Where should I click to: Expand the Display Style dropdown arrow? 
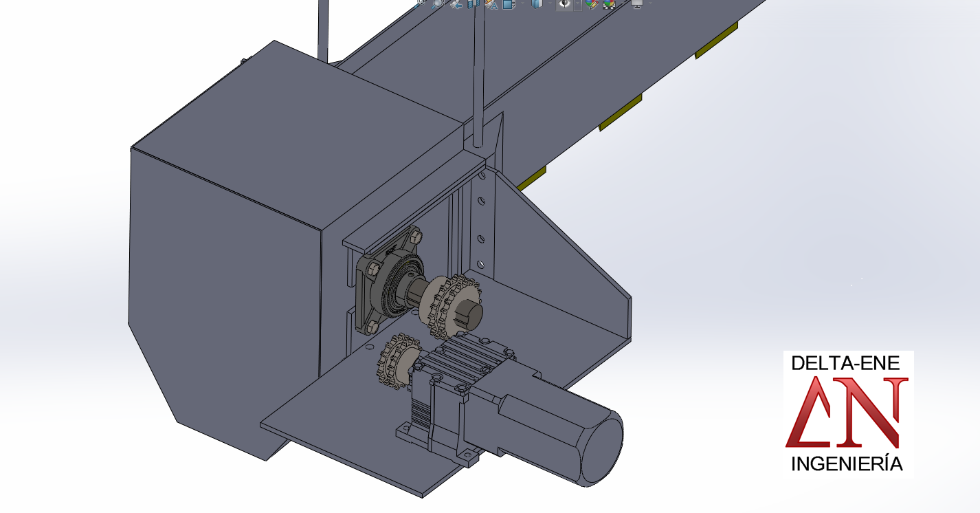548,3
